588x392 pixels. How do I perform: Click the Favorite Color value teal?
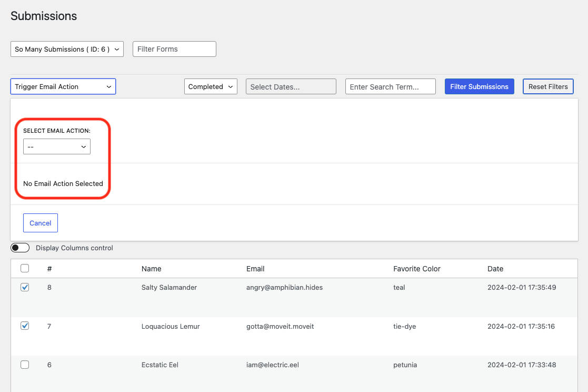398,287
